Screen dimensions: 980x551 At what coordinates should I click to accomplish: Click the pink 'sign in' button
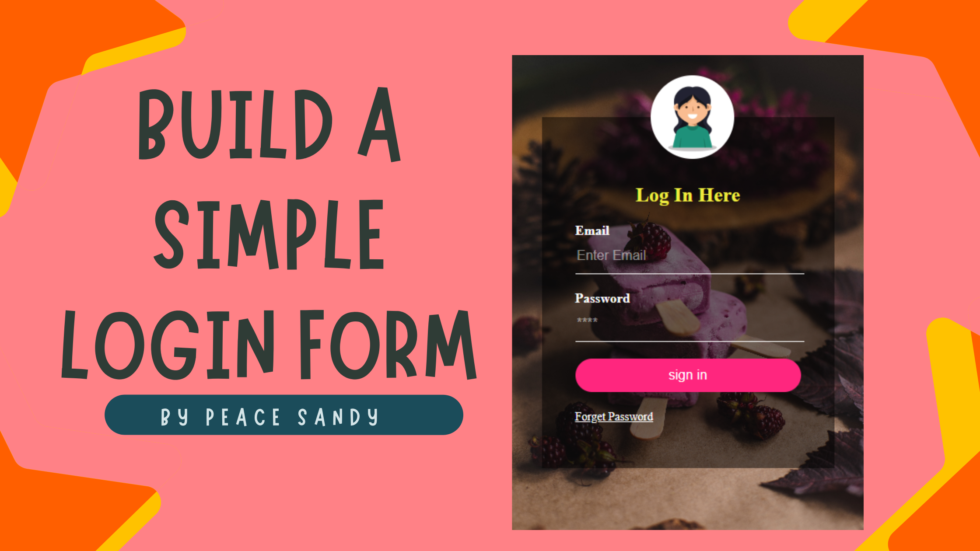[687, 375]
